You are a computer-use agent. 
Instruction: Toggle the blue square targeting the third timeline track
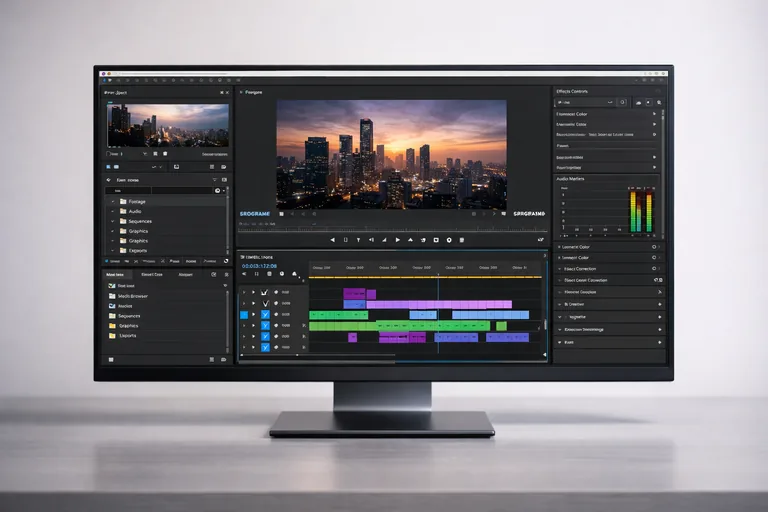point(244,315)
